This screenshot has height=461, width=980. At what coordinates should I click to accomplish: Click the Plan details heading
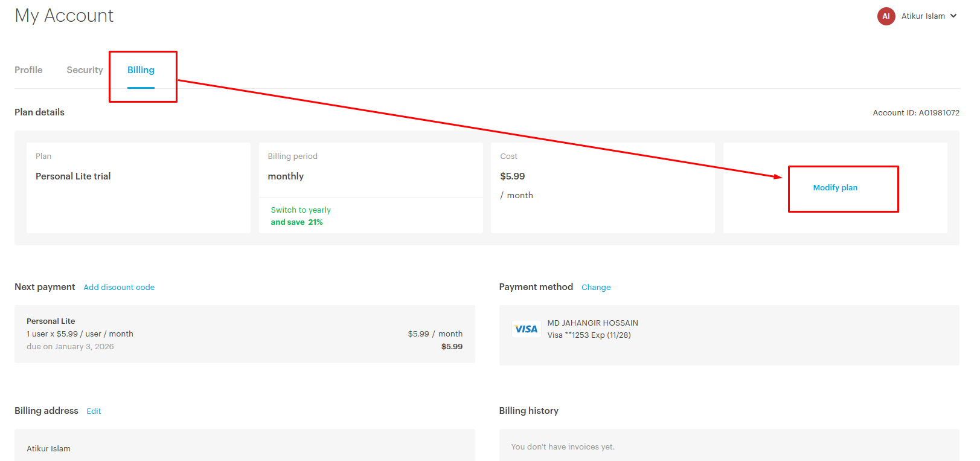click(39, 112)
